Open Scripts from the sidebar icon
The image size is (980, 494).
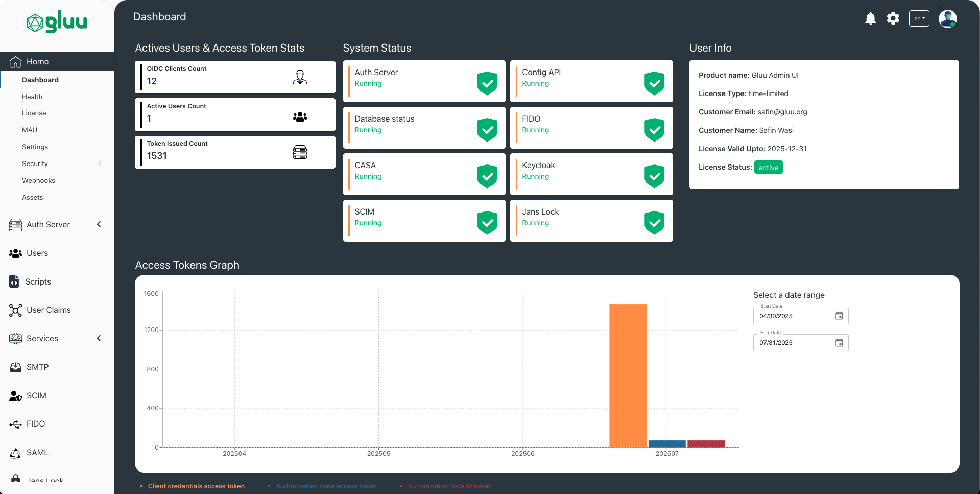[15, 281]
